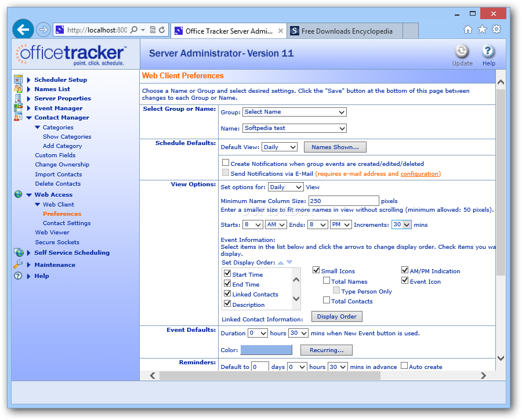Click the Self Service Scheduling globe icon
The width and height of the screenshot is (522, 420).
point(19,252)
